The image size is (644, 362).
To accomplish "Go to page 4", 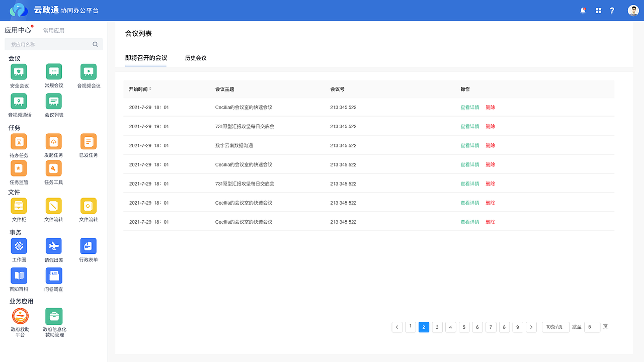I will tap(451, 327).
